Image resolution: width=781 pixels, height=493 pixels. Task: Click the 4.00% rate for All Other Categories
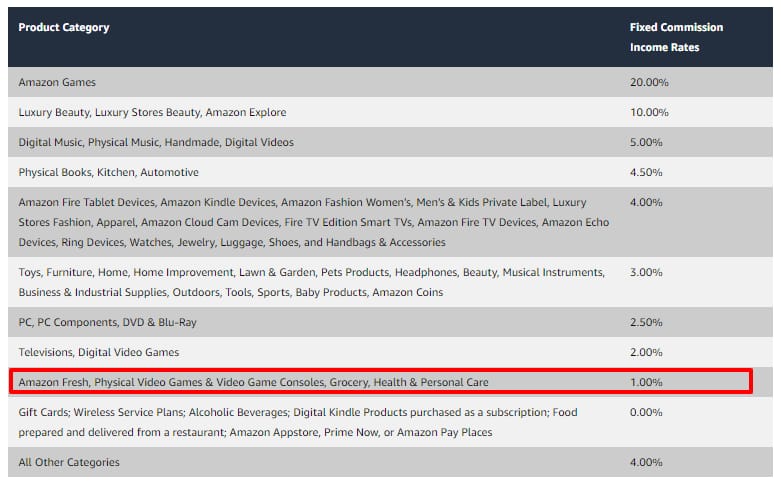point(646,462)
